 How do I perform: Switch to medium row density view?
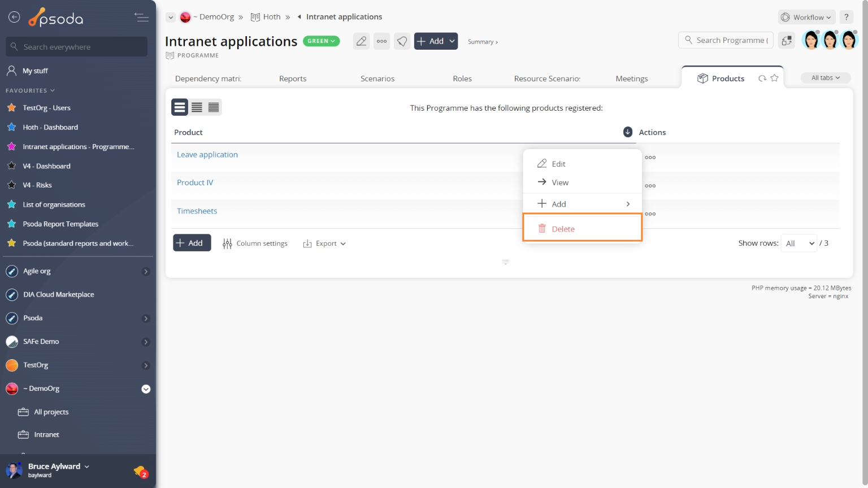pos(197,107)
